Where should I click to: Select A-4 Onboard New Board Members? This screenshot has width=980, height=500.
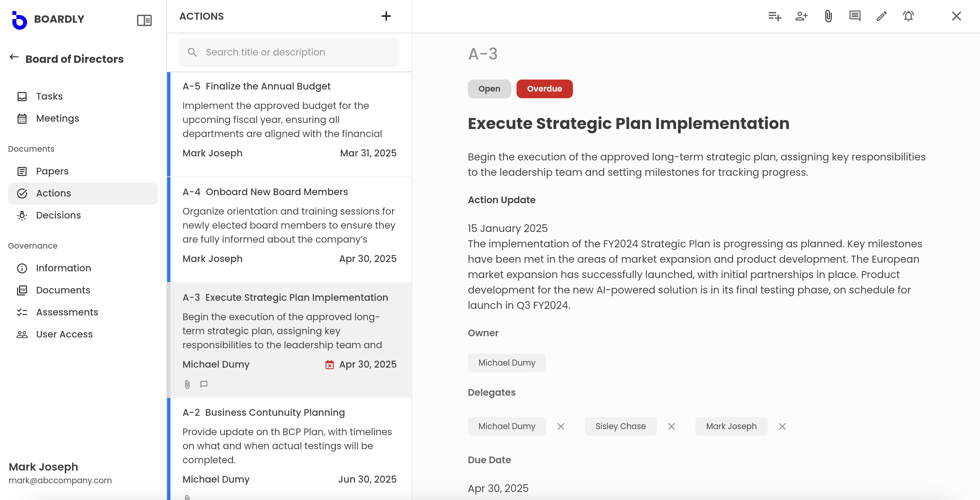(289, 230)
